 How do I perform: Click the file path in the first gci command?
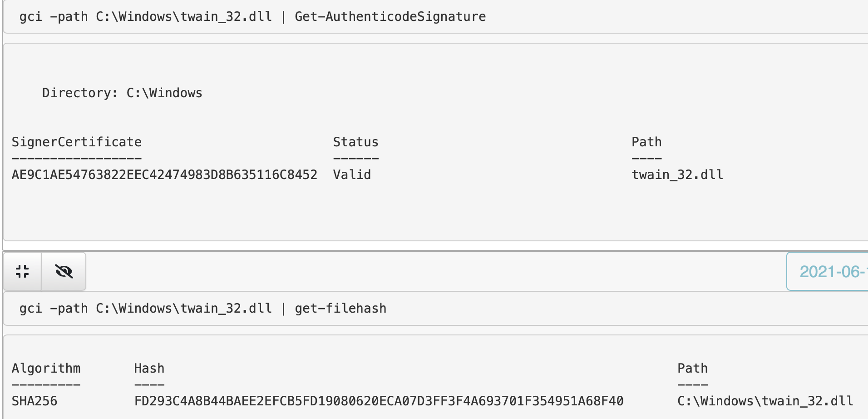point(183,17)
